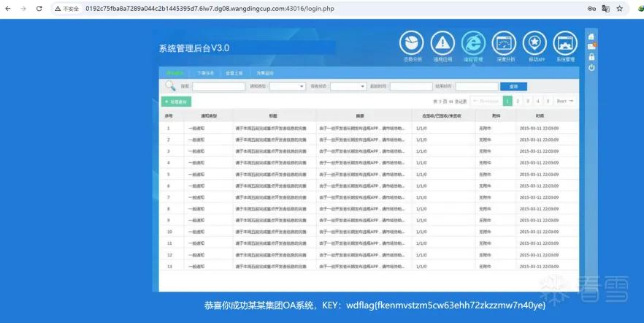Click Next in the pagination
644x323 pixels.
(x=565, y=101)
